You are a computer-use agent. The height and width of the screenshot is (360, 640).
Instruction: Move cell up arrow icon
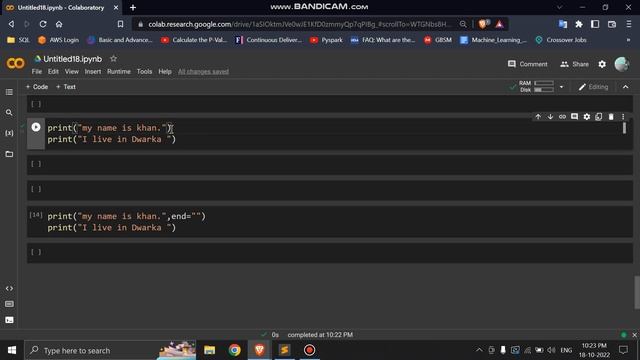click(538, 117)
